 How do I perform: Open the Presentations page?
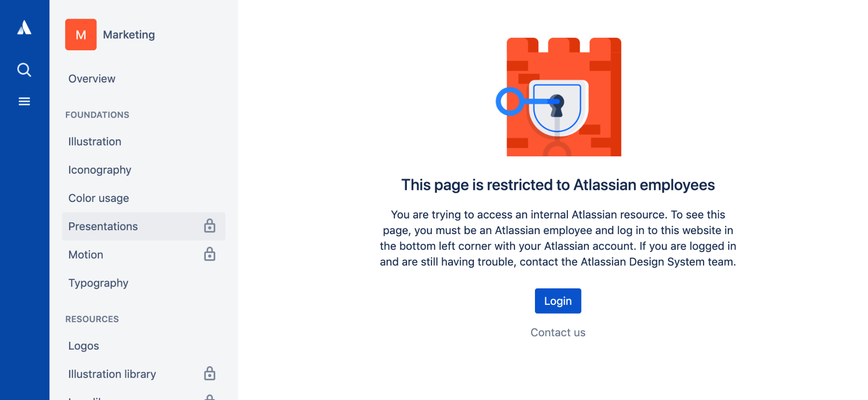pos(144,226)
